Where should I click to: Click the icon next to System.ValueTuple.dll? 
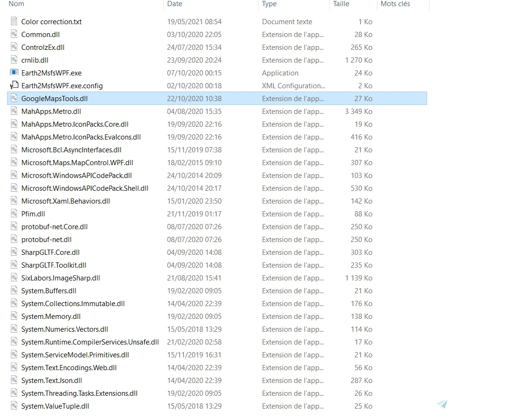13,406
